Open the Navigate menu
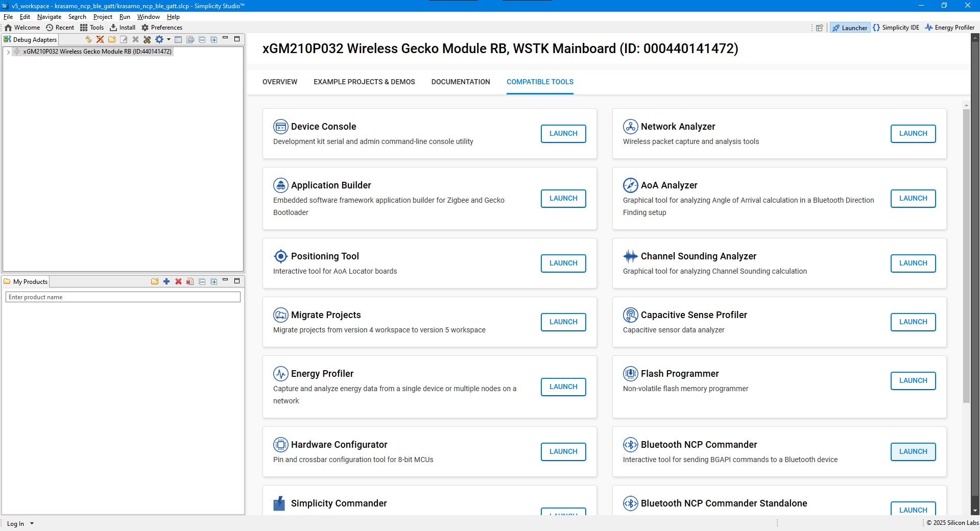980x531 pixels. (49, 17)
